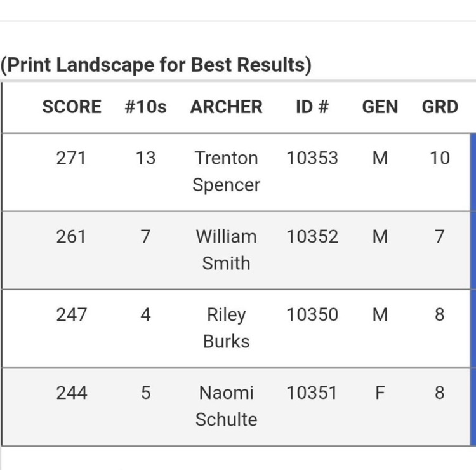Image resolution: width=476 pixels, height=470 pixels.
Task: Click the 244 score cell
Action: click(x=71, y=393)
